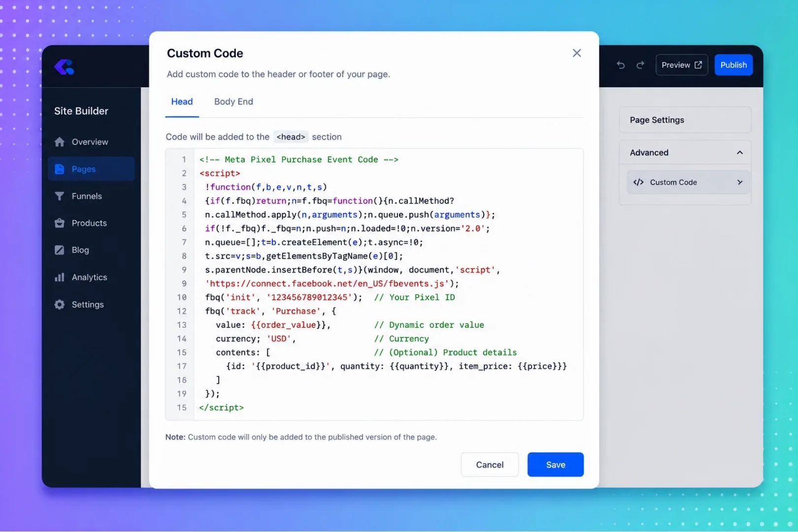Collapse the Advanced section chevron

(739, 153)
